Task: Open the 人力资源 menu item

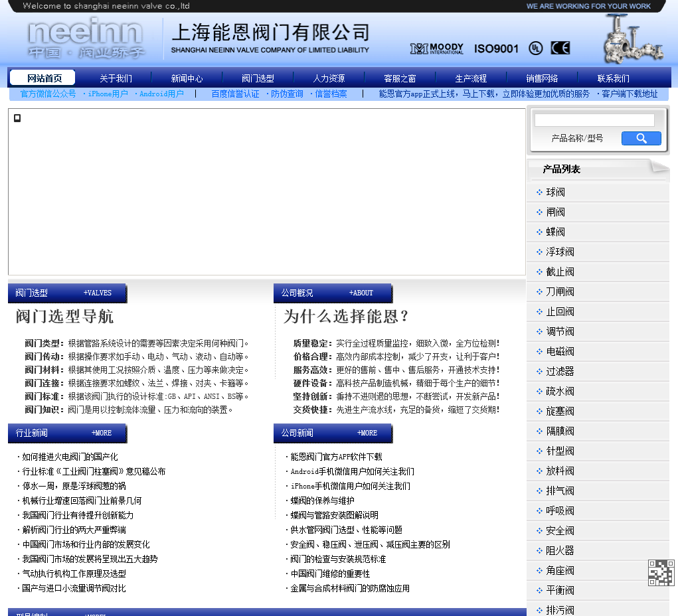Action: [329, 78]
